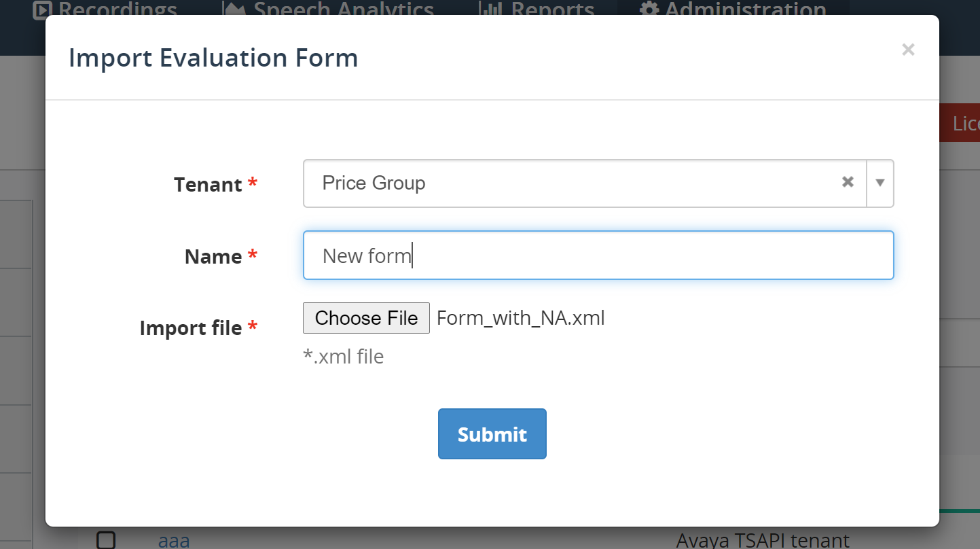Open the aaa link in the list
Screen dimensions: 980x549
(x=174, y=541)
